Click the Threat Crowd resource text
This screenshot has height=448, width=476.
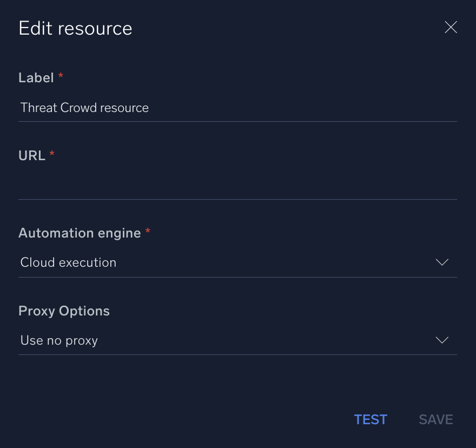[x=84, y=108]
